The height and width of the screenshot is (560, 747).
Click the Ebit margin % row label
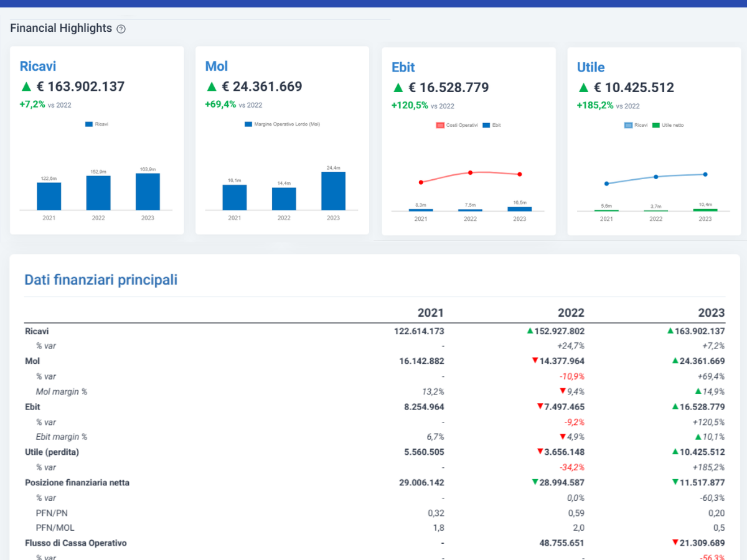(62, 437)
